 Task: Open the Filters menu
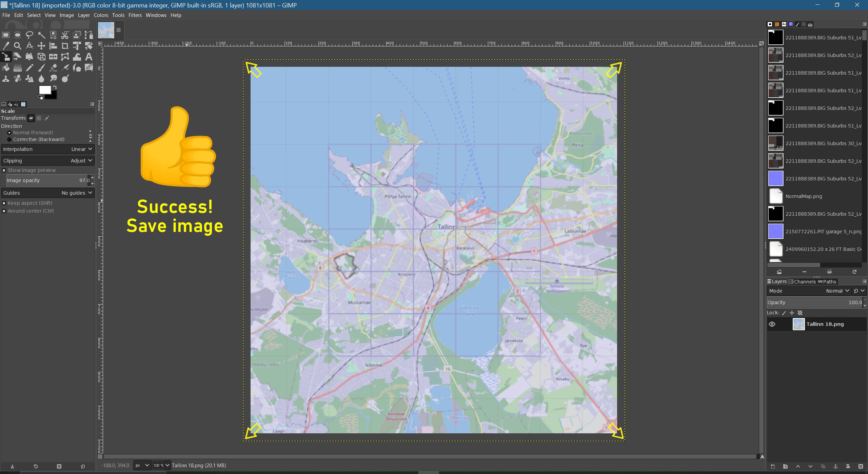pyautogui.click(x=135, y=15)
